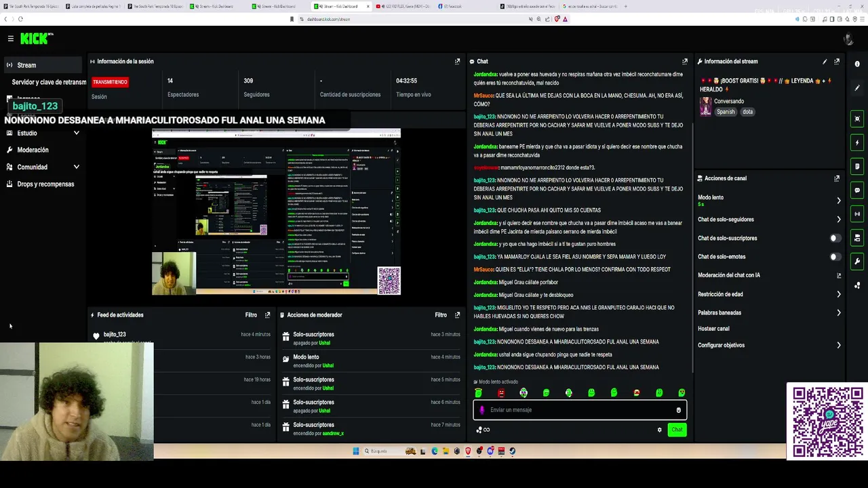Viewport: 868px width, 488px height.
Task: Open Servidor y clave de retransmisión
Action: coord(49,82)
